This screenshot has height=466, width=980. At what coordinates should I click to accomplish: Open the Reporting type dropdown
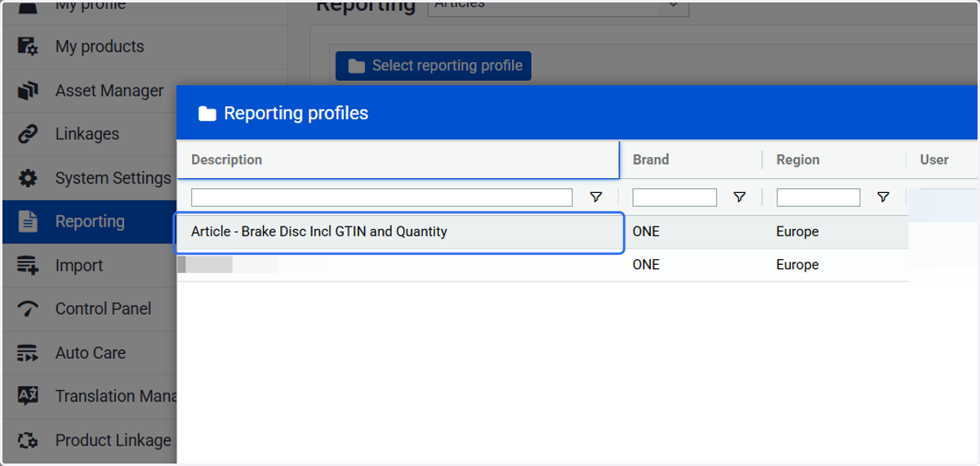pyautogui.click(x=558, y=7)
